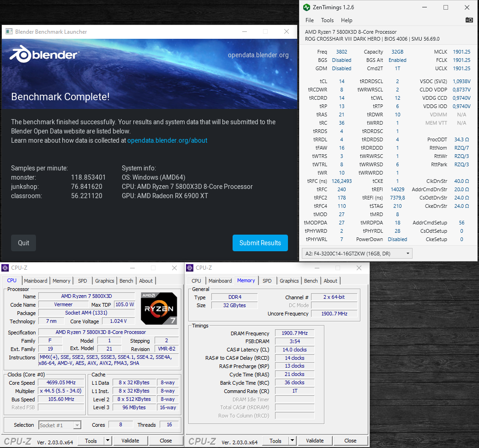Screen dimensions: 479x448
Task: Click the DRAM Frequency 1900.7 MHz field
Action: (x=294, y=333)
